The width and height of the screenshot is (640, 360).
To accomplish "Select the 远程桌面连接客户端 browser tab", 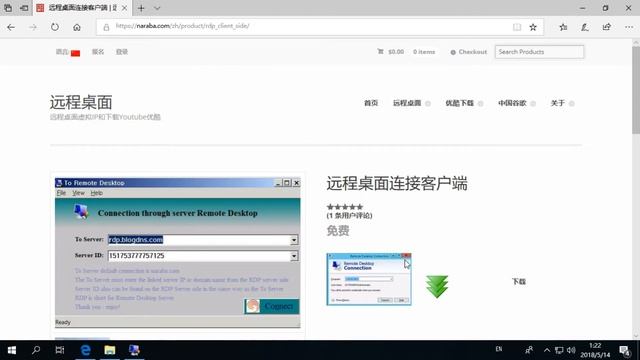I will [x=82, y=8].
